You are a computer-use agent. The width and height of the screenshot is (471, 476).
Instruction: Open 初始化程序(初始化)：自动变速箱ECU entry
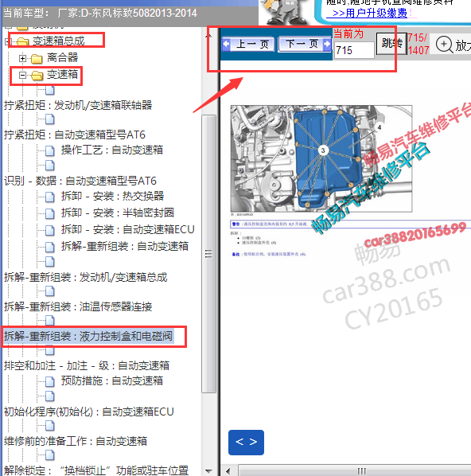click(x=88, y=412)
